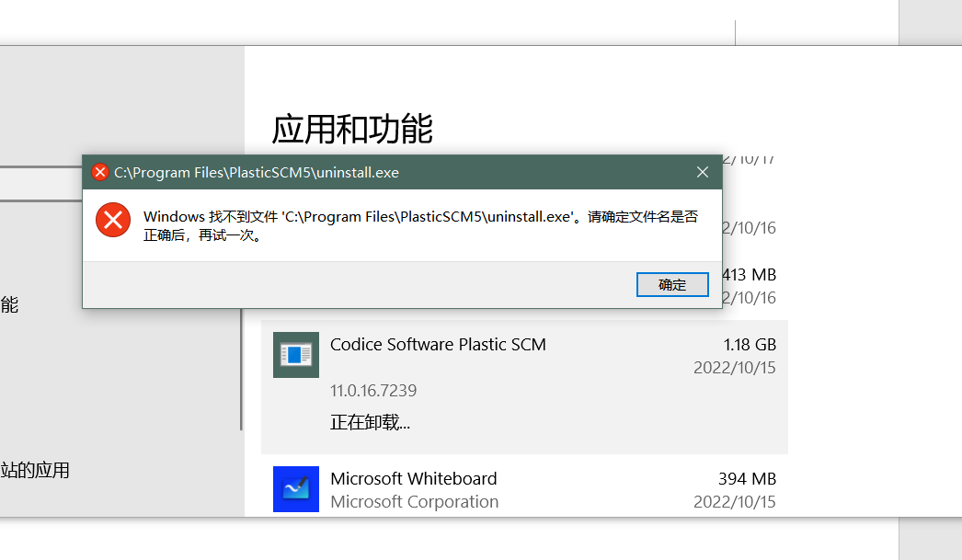Click the Microsoft Whiteboard entry name
The width and height of the screenshot is (962, 560).
(414, 478)
